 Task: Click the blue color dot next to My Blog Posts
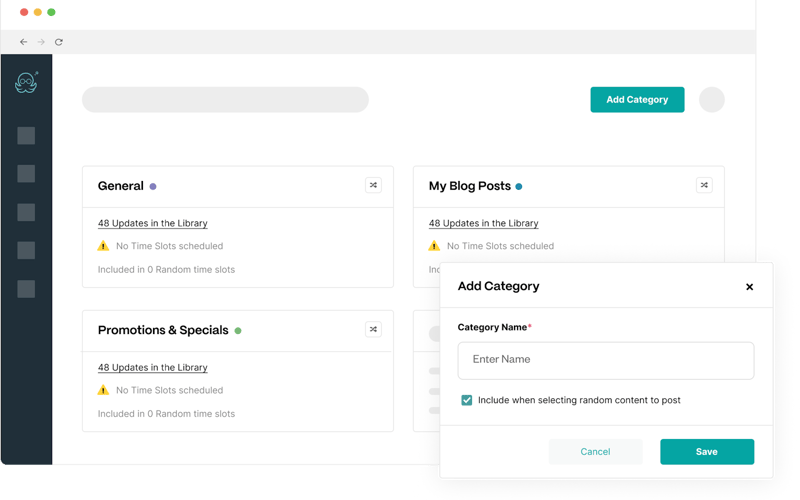pyautogui.click(x=518, y=187)
